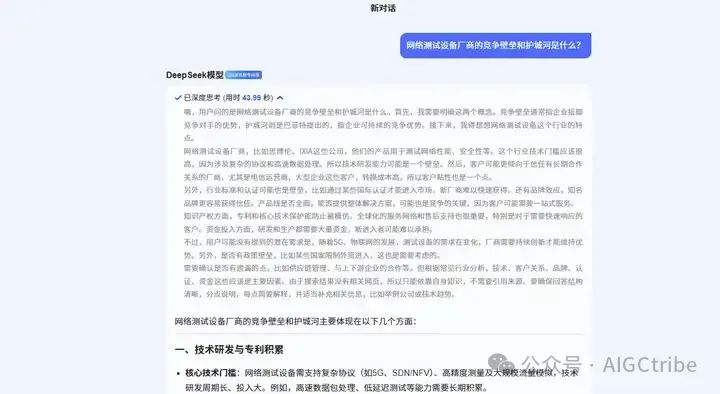This screenshot has width=720, height=394.
Task: Click the 已深度思考 (用时 43.99 秒) text
Action: click(228, 98)
